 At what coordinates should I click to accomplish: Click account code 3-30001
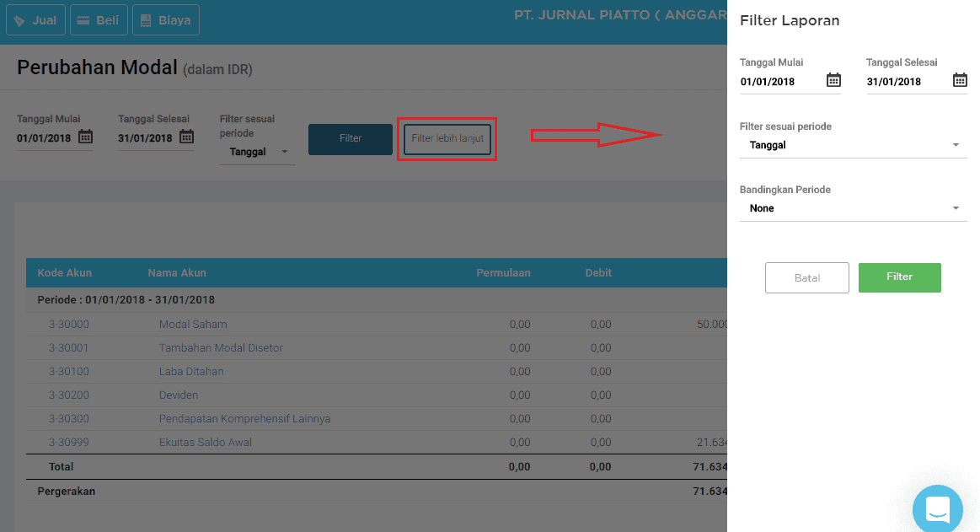(x=69, y=347)
